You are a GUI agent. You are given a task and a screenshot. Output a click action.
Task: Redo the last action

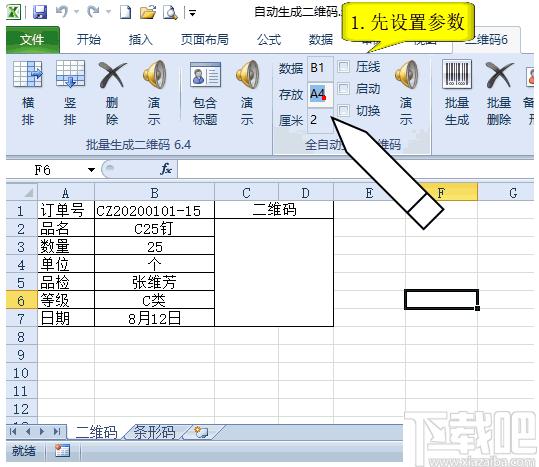click(94, 12)
